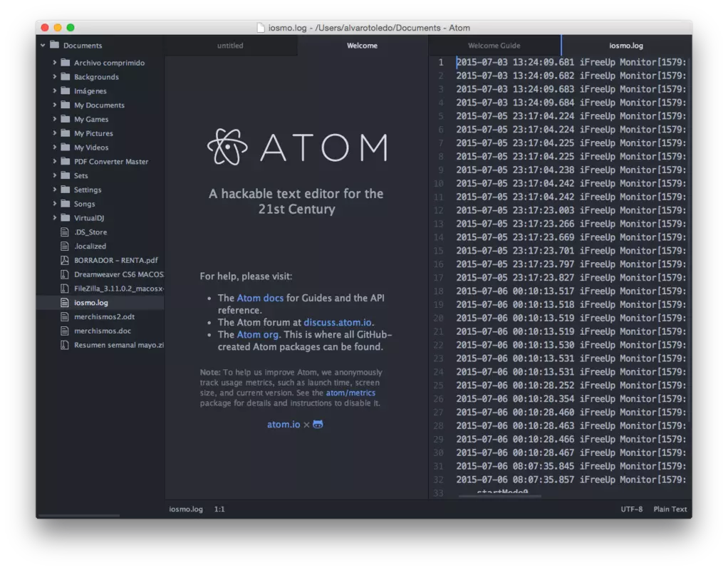Click the BORRADOR - RENTA.pdf file icon
728x570 pixels.
(65, 260)
